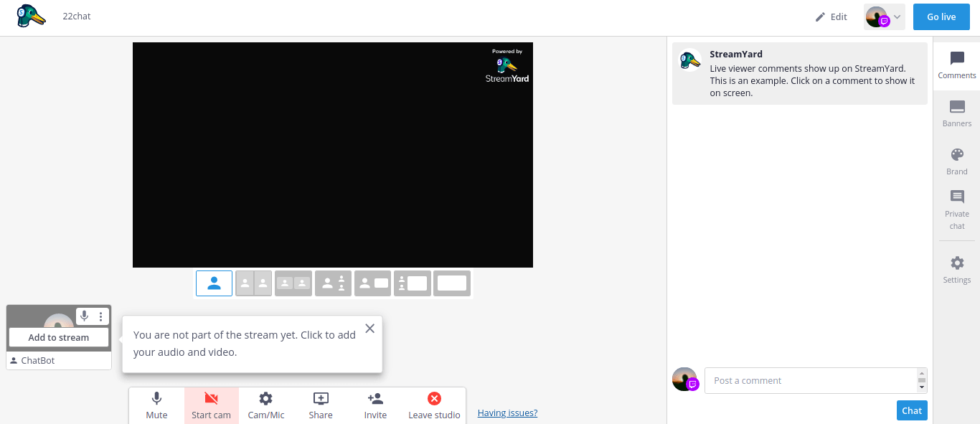Start cam from bottom toolbar
The image size is (980, 424).
pos(212,405)
